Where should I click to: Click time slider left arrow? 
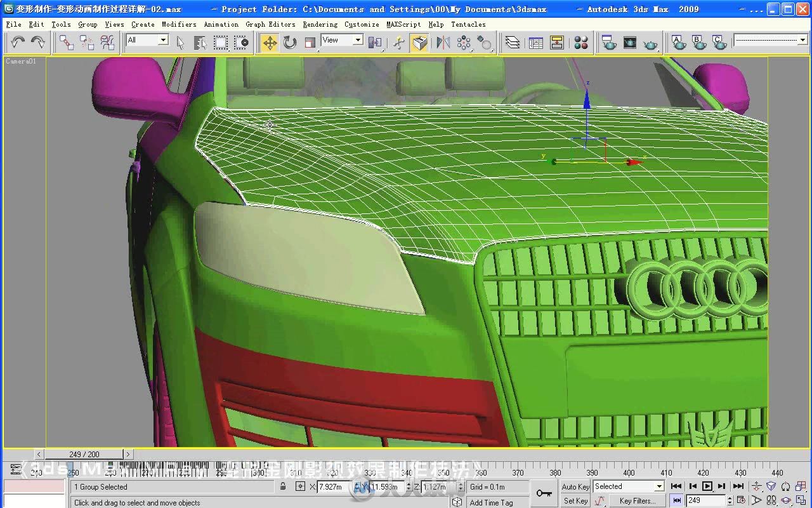pyautogui.click(x=39, y=454)
